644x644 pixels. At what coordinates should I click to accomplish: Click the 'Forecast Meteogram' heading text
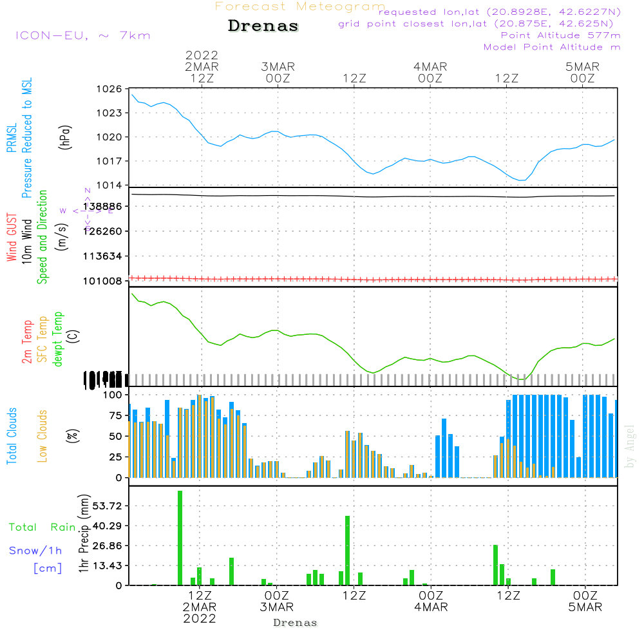pyautogui.click(x=300, y=6)
